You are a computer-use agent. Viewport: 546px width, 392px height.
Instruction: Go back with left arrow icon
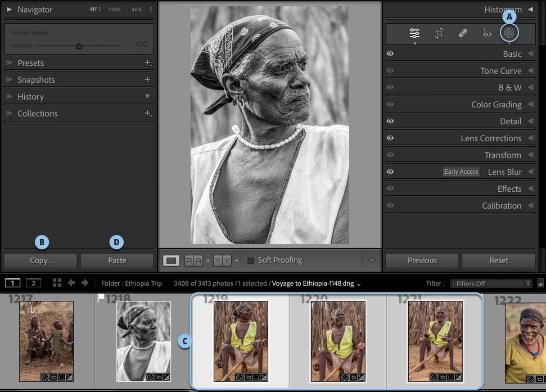click(72, 283)
